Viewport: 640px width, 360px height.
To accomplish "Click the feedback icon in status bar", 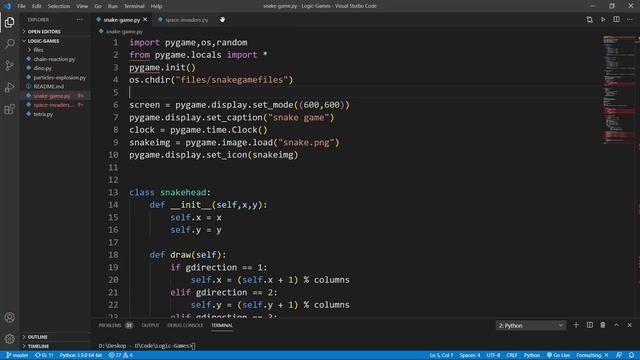I will [619, 356].
